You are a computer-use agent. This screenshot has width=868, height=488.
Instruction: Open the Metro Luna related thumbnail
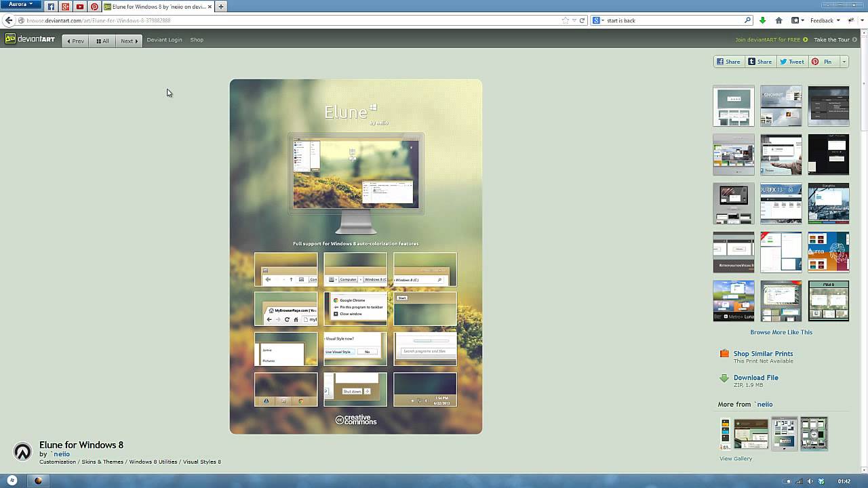tap(733, 302)
